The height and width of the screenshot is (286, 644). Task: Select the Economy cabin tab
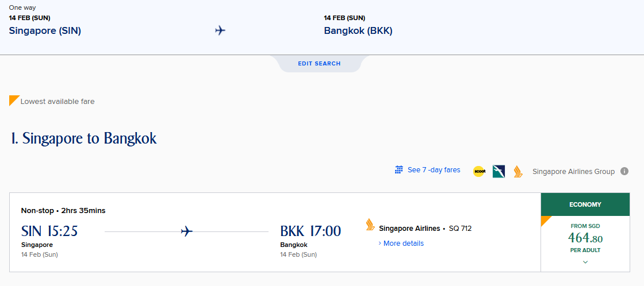585,204
